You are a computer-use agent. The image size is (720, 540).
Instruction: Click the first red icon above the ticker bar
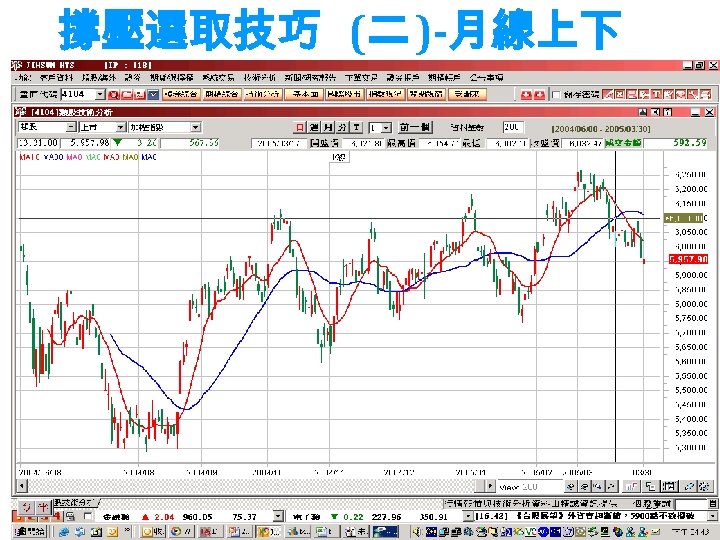pyautogui.click(x=27, y=507)
